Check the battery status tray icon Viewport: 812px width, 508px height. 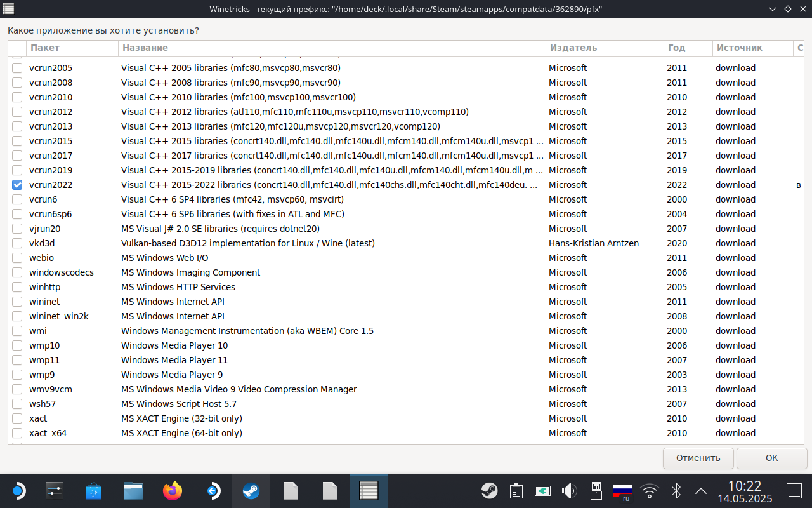543,490
